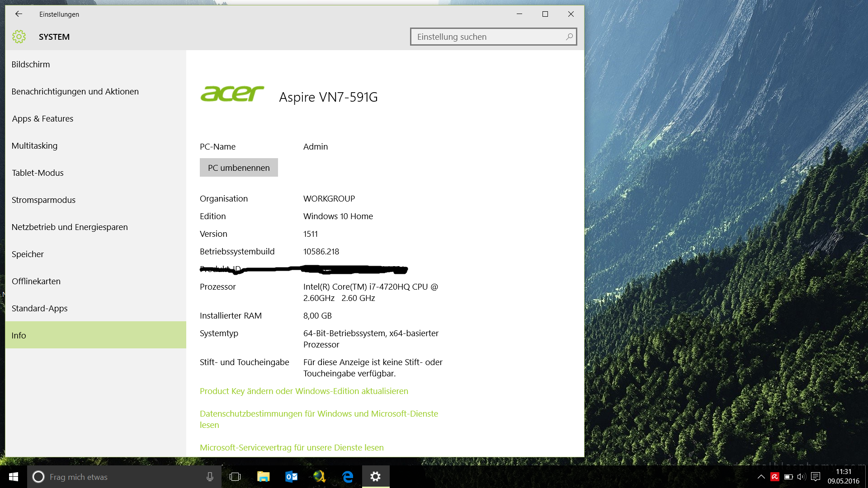
Task: Click the Einstellung suchen search field
Action: point(488,37)
